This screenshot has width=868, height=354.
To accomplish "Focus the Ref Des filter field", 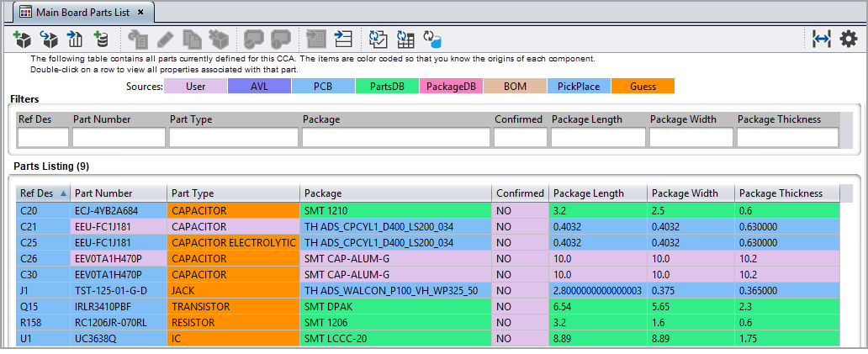I will click(x=43, y=137).
